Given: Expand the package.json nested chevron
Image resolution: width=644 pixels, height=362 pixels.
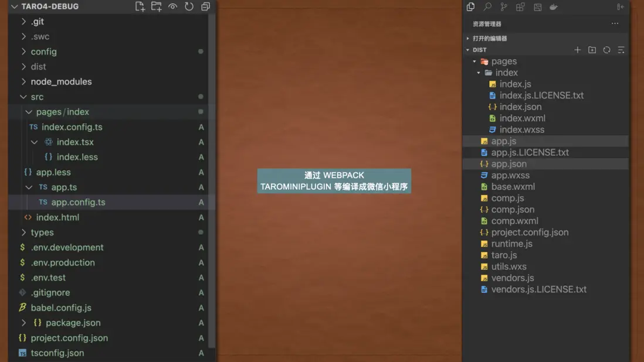Looking at the screenshot, I should [x=23, y=323].
